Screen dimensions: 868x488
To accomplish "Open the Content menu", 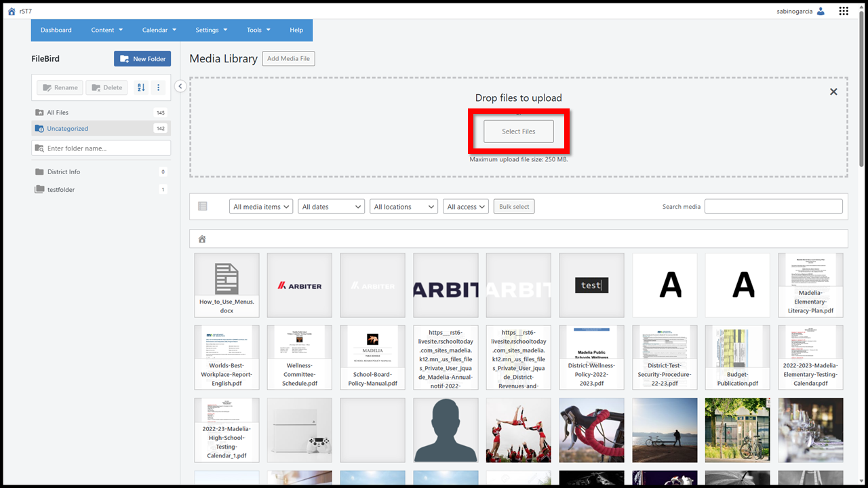I will (107, 30).
